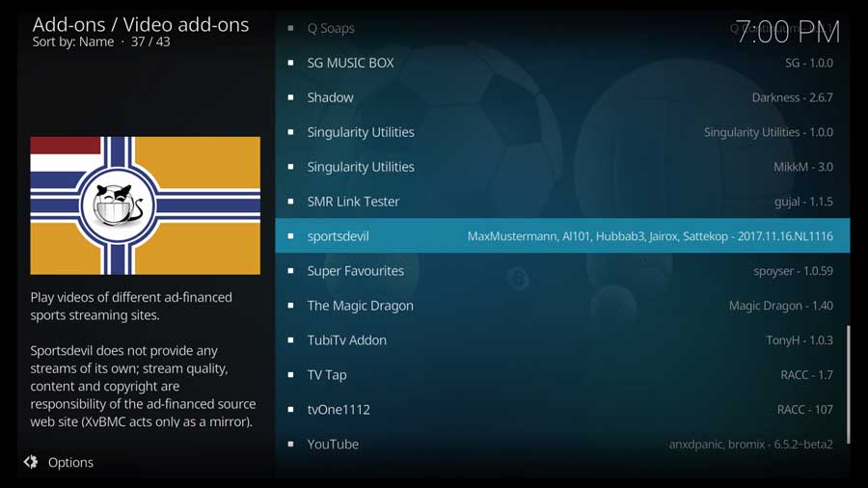Viewport: 868px width, 488px height.
Task: Click the square bullet beside SG MUSIC BOX
Action: (x=290, y=64)
